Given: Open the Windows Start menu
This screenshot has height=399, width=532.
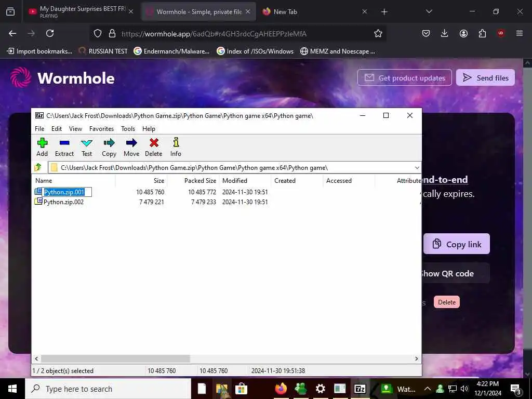Looking at the screenshot, I should pos(12,389).
